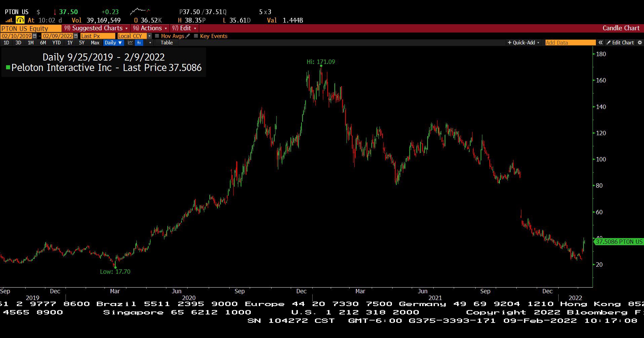Expand the Local CCY currency dropdown arrow

(150, 36)
